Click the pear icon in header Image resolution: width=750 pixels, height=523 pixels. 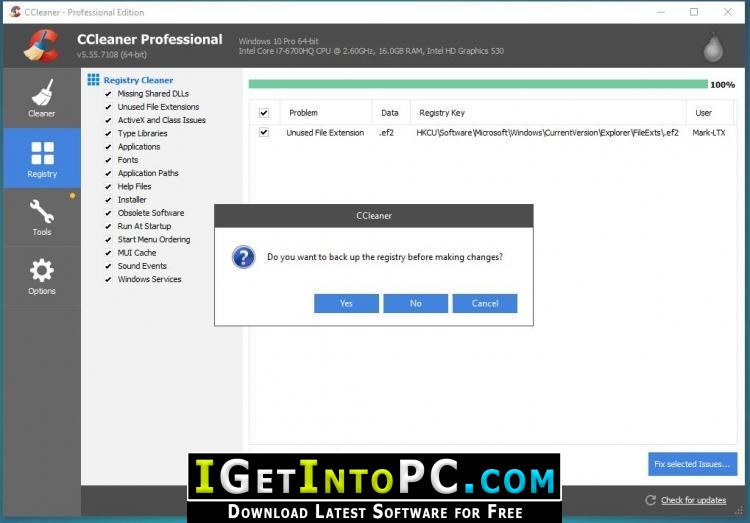pyautogui.click(x=714, y=46)
